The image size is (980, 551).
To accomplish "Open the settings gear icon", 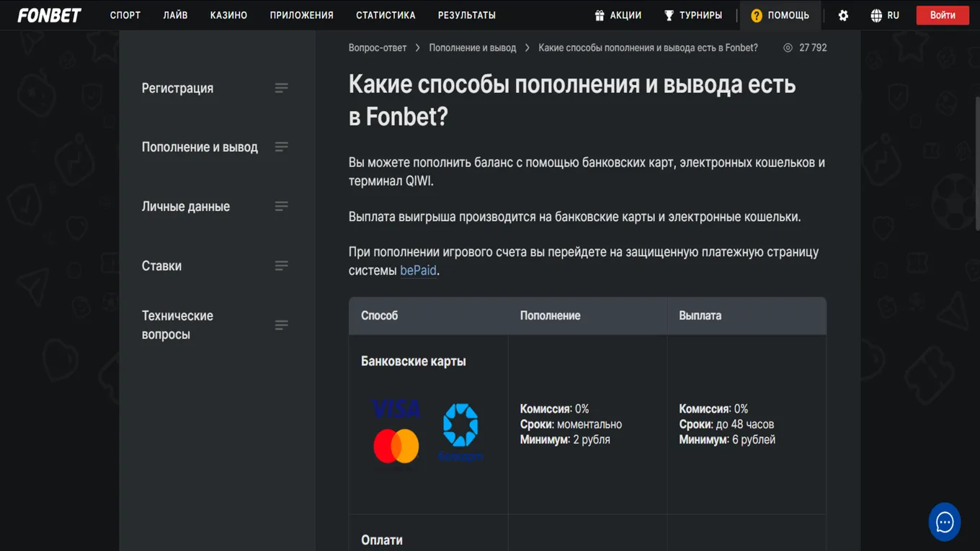I will (843, 15).
